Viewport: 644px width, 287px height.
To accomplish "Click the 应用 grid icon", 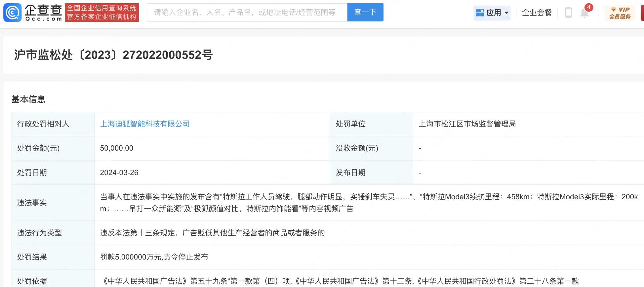I will [x=480, y=13].
